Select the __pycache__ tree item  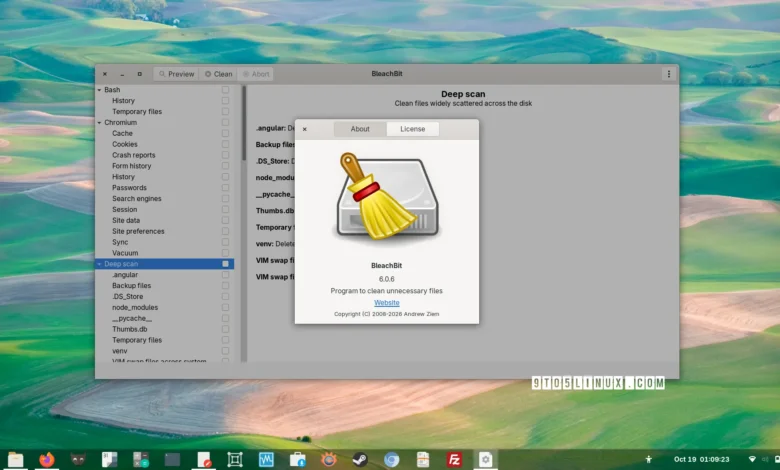point(132,318)
